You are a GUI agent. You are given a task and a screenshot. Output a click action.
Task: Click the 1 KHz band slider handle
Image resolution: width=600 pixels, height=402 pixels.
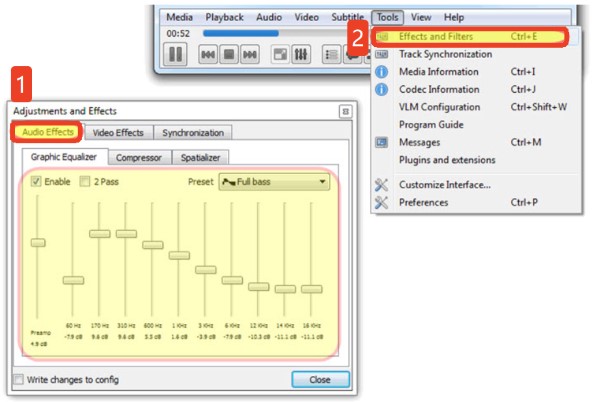tap(179, 256)
